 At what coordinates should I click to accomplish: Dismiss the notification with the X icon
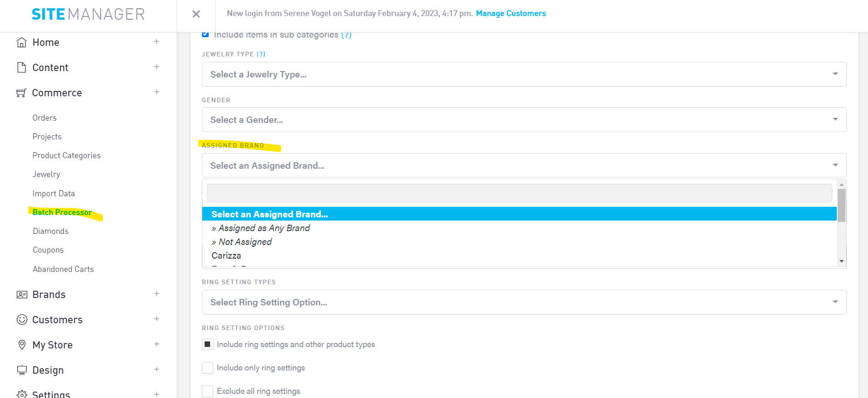tap(196, 14)
